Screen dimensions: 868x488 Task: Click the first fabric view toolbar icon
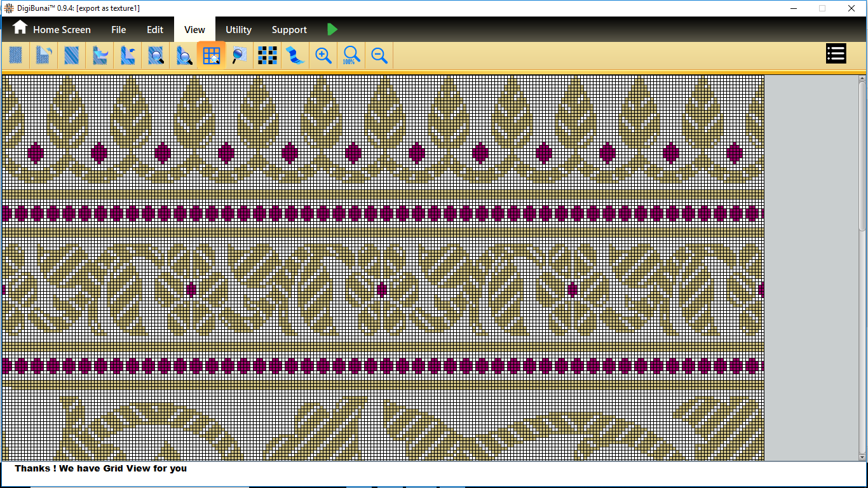click(16, 56)
